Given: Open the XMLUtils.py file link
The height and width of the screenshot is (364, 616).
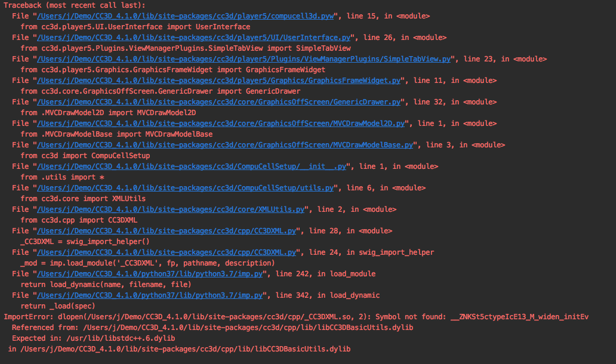Looking at the screenshot, I should click(171, 209).
